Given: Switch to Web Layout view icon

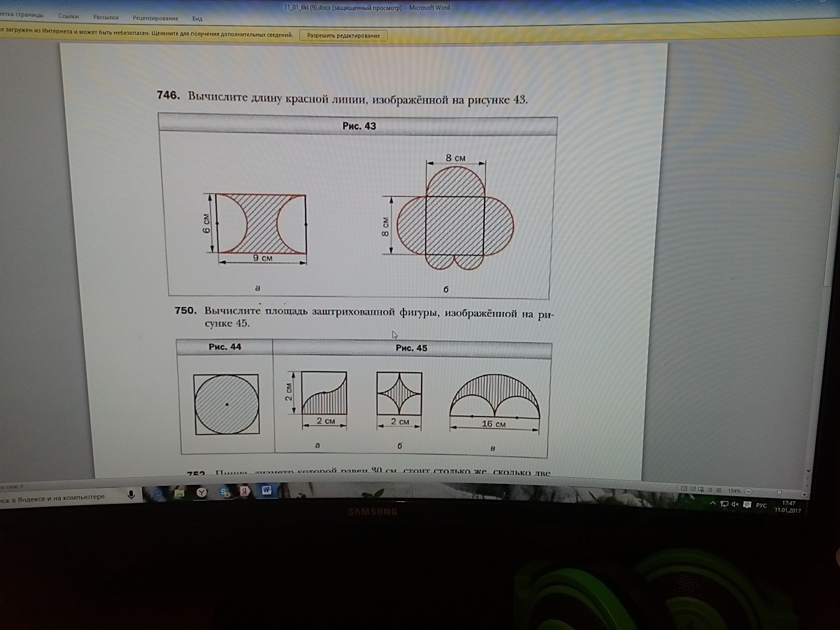Looking at the screenshot, I should pyautogui.click(x=701, y=489).
